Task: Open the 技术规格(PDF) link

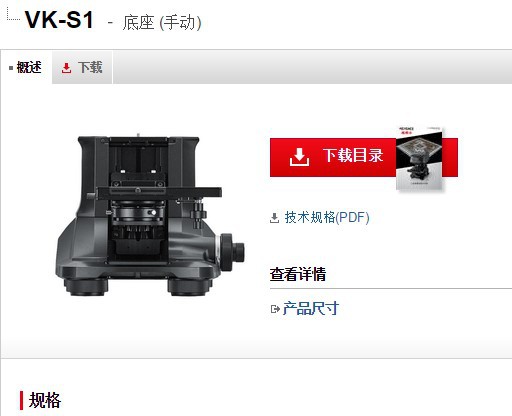Action: [x=327, y=217]
